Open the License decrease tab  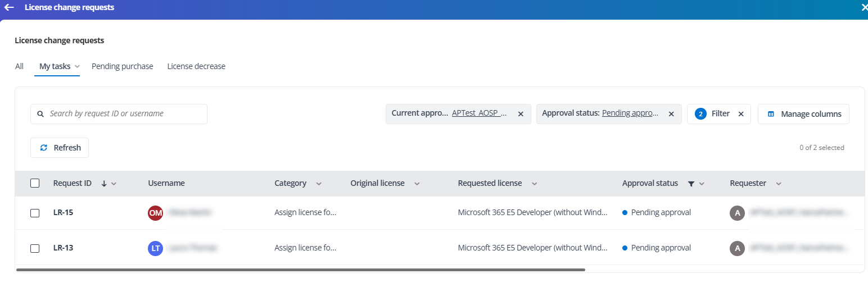coord(196,66)
